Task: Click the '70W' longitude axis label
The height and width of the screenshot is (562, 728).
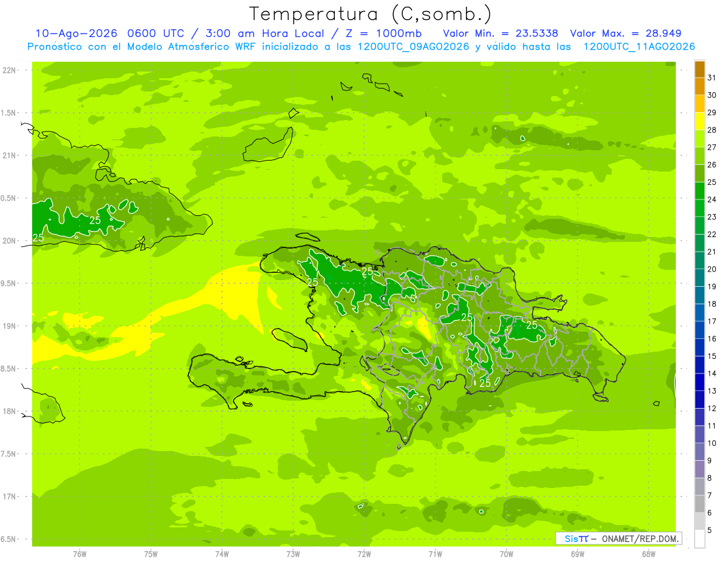Action: pos(507,554)
